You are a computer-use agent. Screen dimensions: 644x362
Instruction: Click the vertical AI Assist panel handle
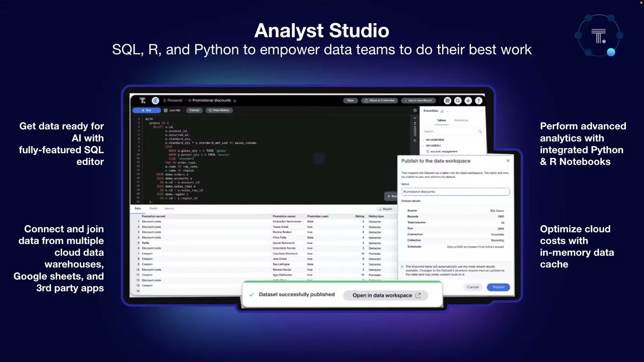click(x=415, y=129)
